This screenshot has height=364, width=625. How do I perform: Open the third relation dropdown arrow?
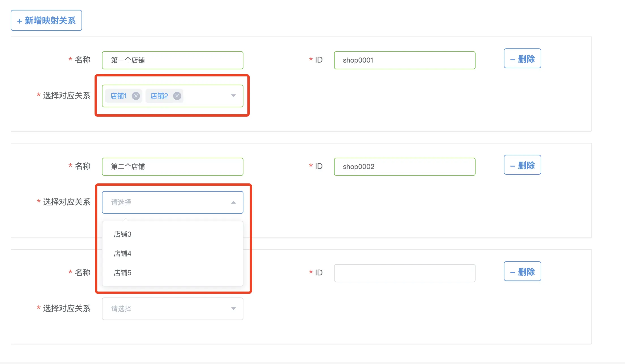(x=233, y=309)
